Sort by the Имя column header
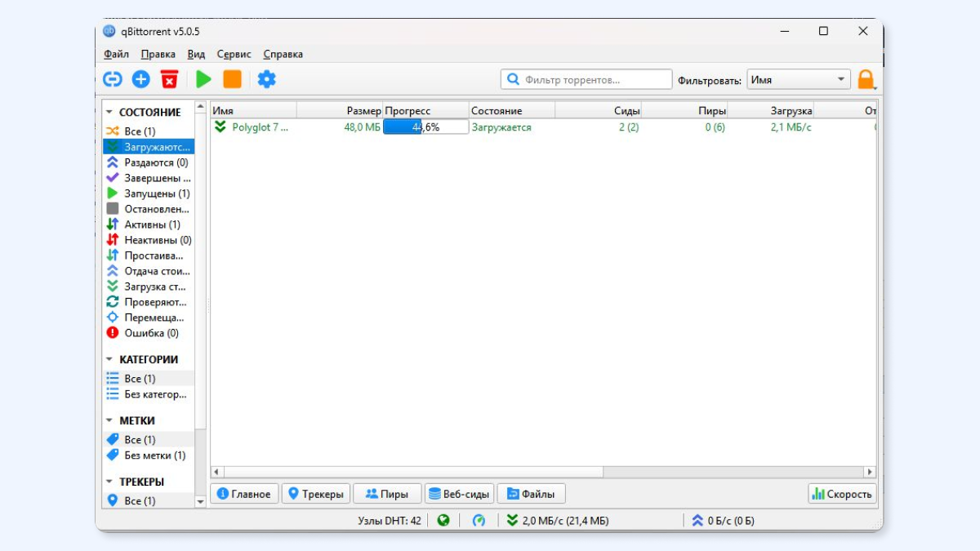 click(253, 110)
